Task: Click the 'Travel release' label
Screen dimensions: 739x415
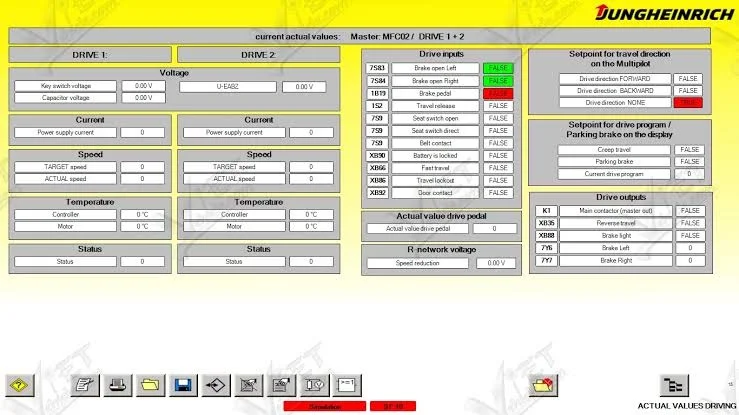Action: coord(435,106)
